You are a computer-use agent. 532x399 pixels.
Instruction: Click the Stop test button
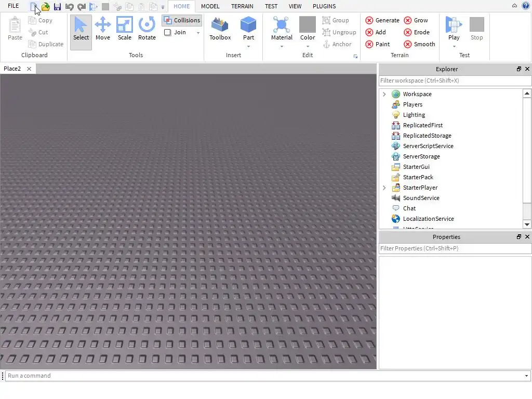tap(477, 29)
